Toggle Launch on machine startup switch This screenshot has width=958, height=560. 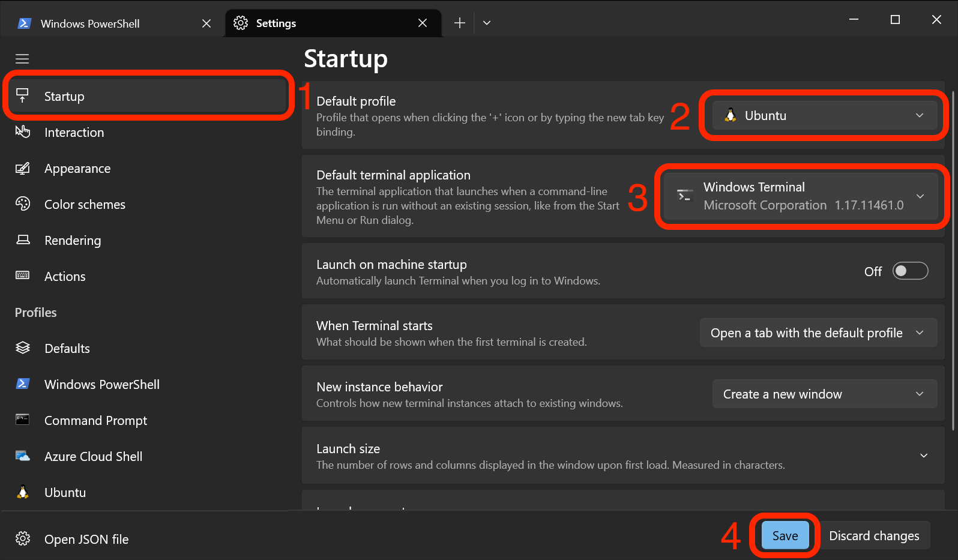tap(910, 271)
